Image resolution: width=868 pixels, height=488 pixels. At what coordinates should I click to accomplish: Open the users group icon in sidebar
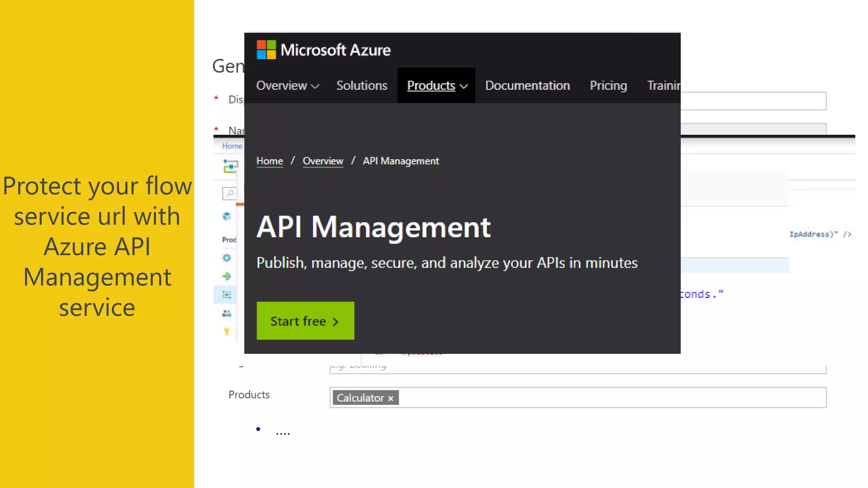coord(227,313)
